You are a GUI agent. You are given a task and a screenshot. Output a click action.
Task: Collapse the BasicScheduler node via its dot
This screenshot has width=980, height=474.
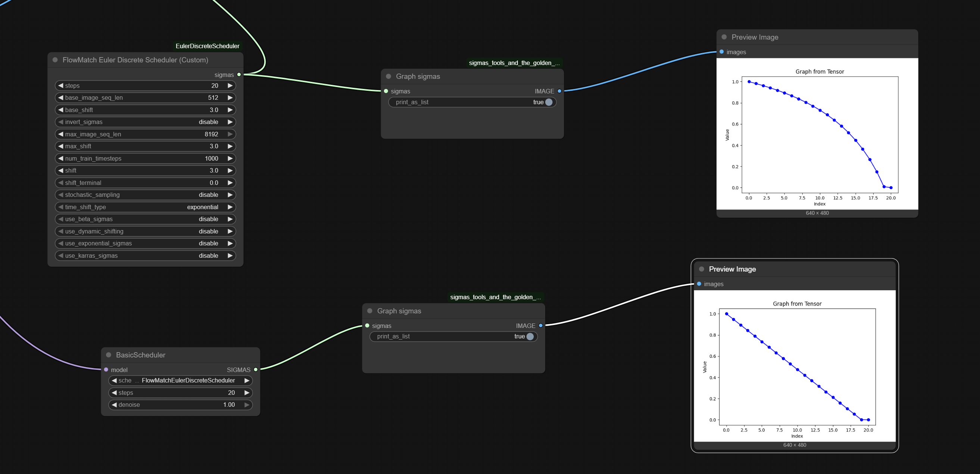click(x=109, y=355)
